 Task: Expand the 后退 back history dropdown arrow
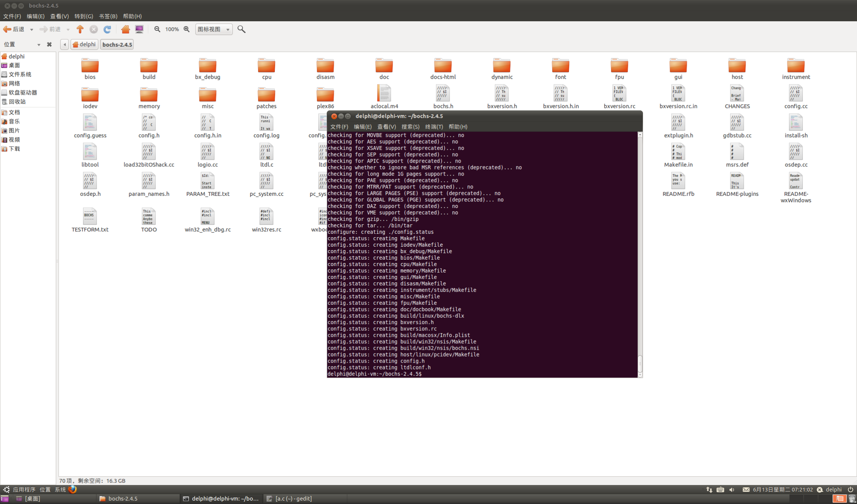(x=32, y=29)
